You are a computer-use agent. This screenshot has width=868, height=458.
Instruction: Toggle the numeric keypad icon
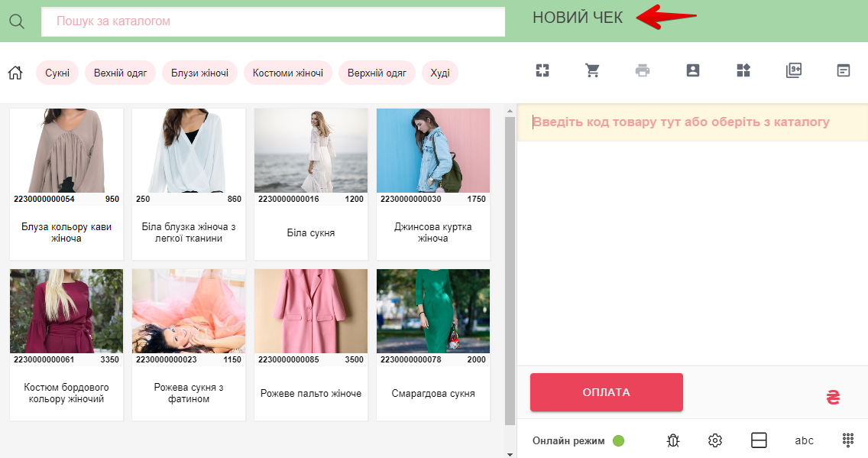pyautogui.click(x=847, y=440)
